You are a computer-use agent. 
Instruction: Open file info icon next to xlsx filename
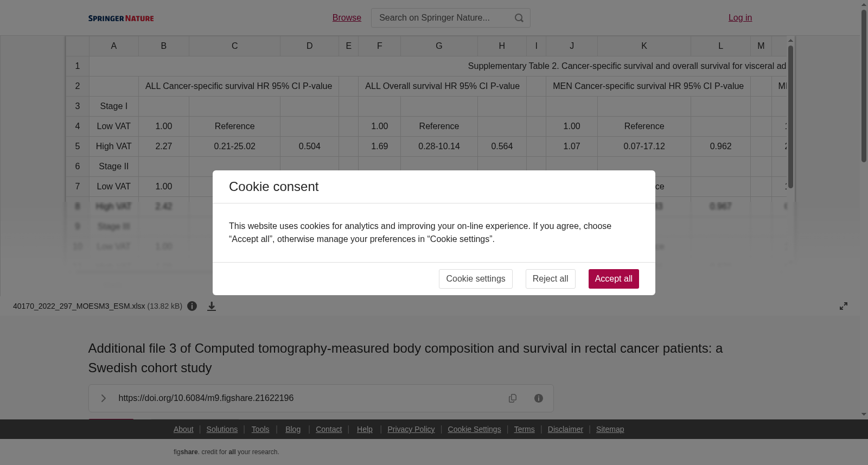tap(192, 306)
